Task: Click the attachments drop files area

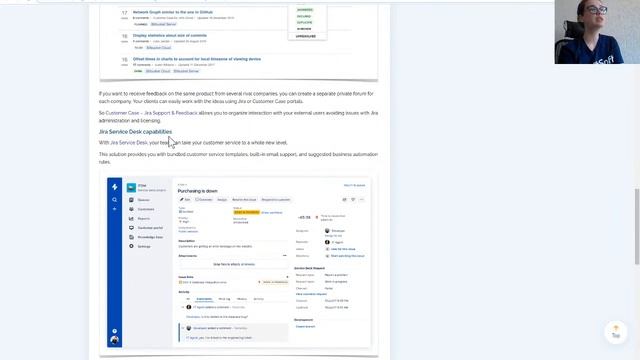Action: click(x=233, y=264)
